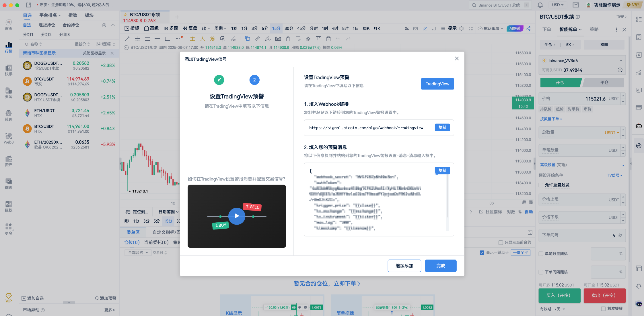Click the 完成 button to finish
The width and height of the screenshot is (644, 316).
click(x=440, y=266)
